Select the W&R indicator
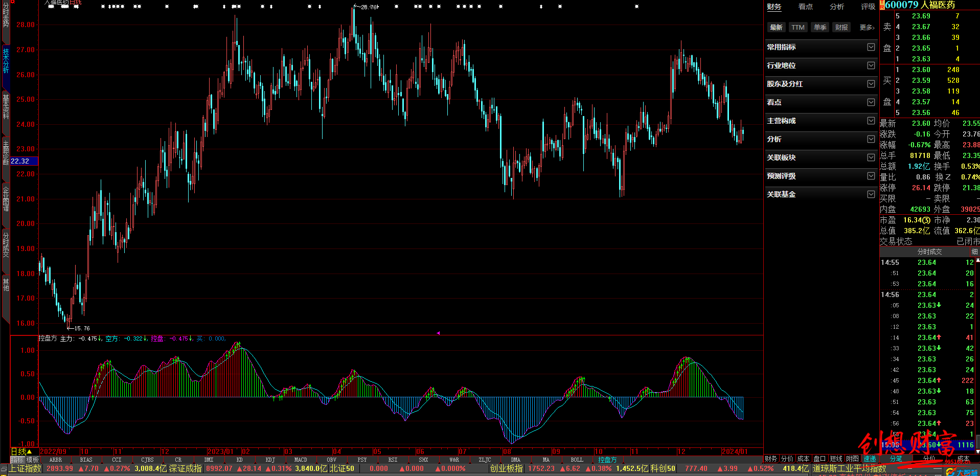Screen dimensions: 980x476 (454, 460)
